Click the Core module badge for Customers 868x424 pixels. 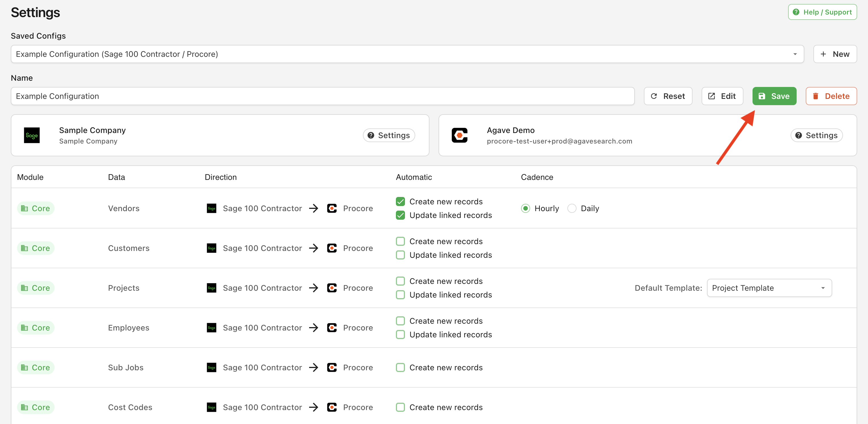(36, 248)
